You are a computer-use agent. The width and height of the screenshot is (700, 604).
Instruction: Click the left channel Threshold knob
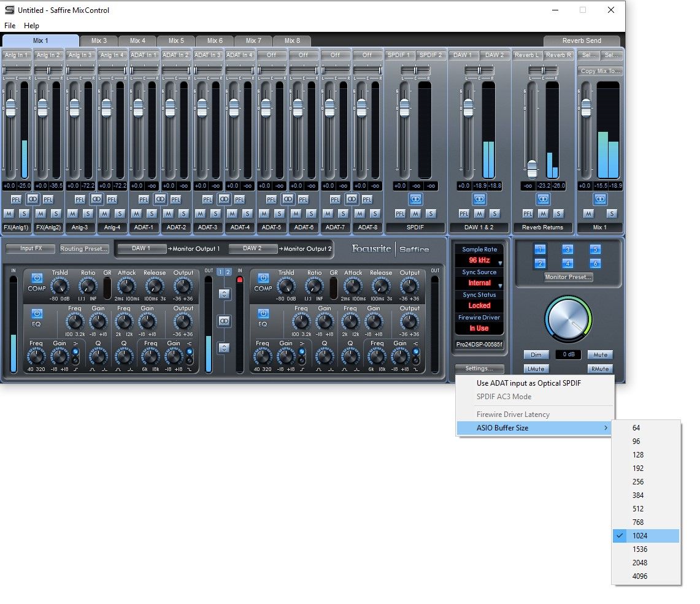pos(60,286)
